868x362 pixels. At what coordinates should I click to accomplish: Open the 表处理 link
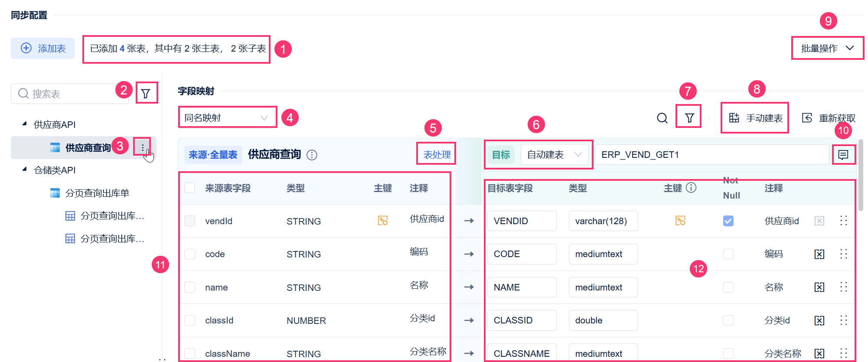click(437, 155)
